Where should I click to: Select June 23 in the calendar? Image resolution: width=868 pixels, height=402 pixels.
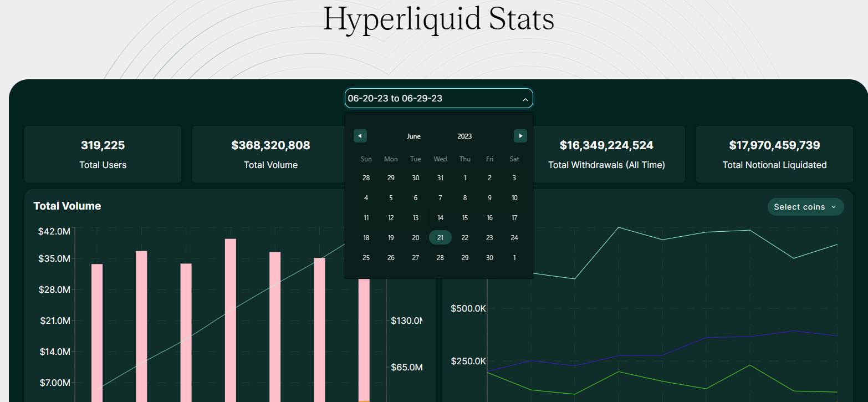tap(489, 237)
